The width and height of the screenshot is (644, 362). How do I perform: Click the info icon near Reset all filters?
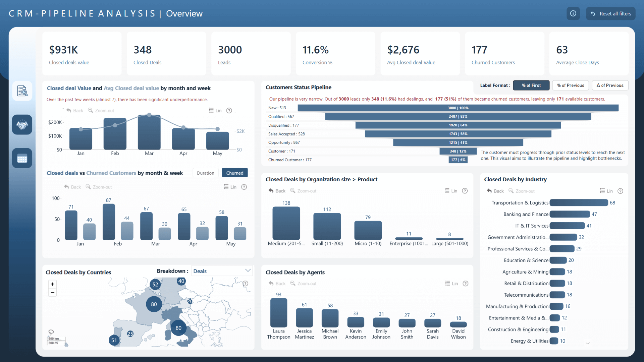(x=573, y=13)
